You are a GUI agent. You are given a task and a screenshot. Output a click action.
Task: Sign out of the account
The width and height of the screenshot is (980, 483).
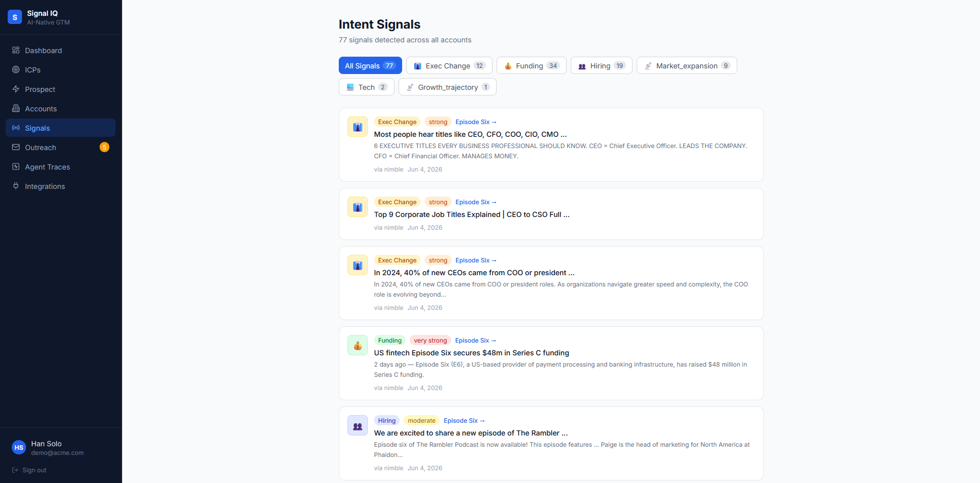point(29,470)
